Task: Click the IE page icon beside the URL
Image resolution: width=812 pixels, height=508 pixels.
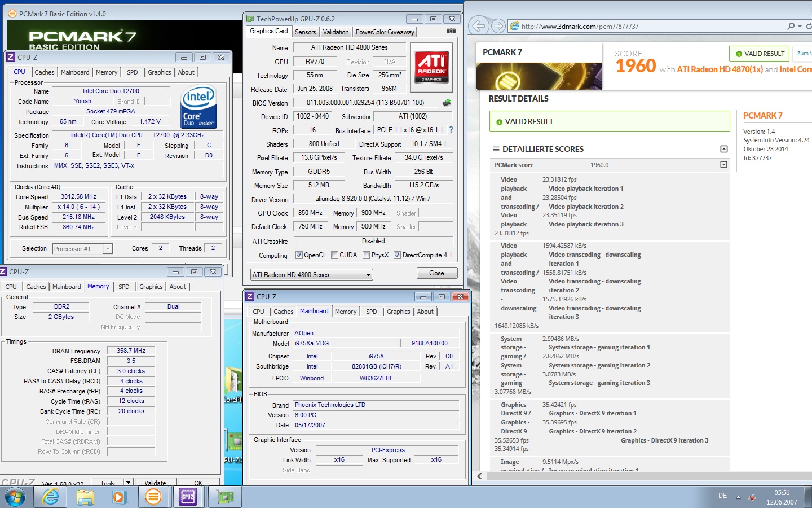Action: click(x=514, y=26)
